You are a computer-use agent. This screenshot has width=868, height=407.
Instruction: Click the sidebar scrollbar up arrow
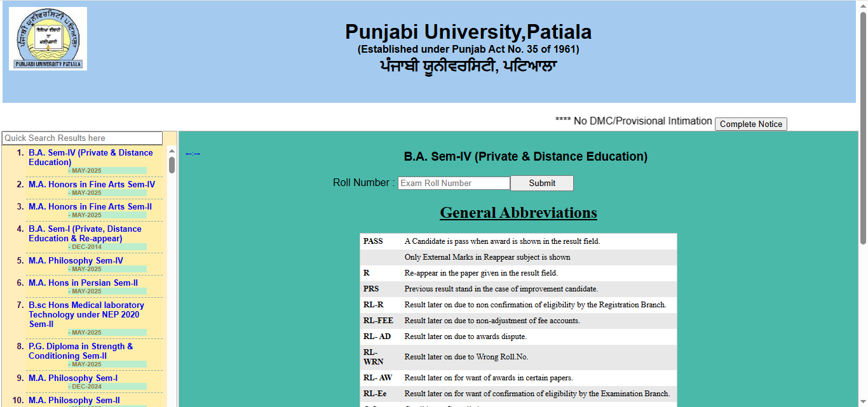pyautogui.click(x=171, y=150)
